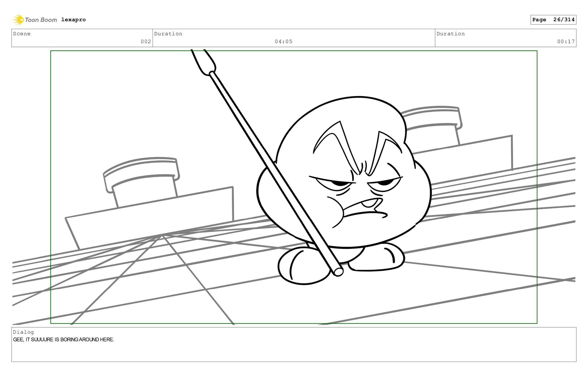This screenshot has height=380, width=588.
Task: Click the middle 'Duration' label
Action: click(x=168, y=34)
